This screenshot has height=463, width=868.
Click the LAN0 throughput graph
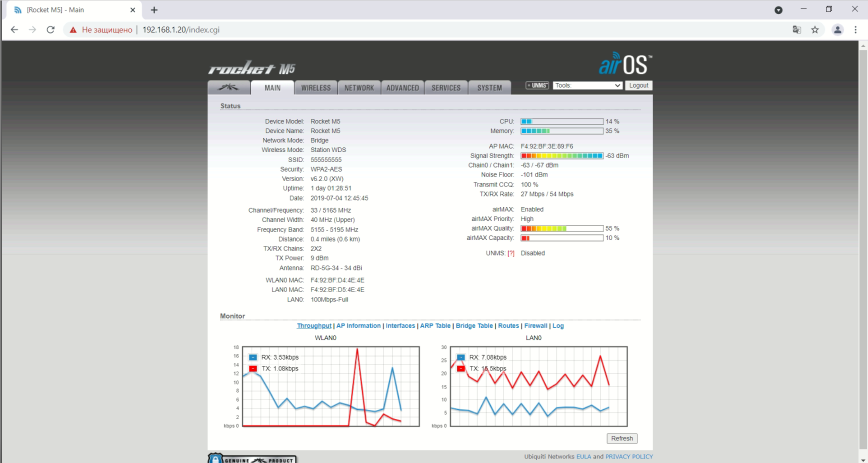[538, 386]
